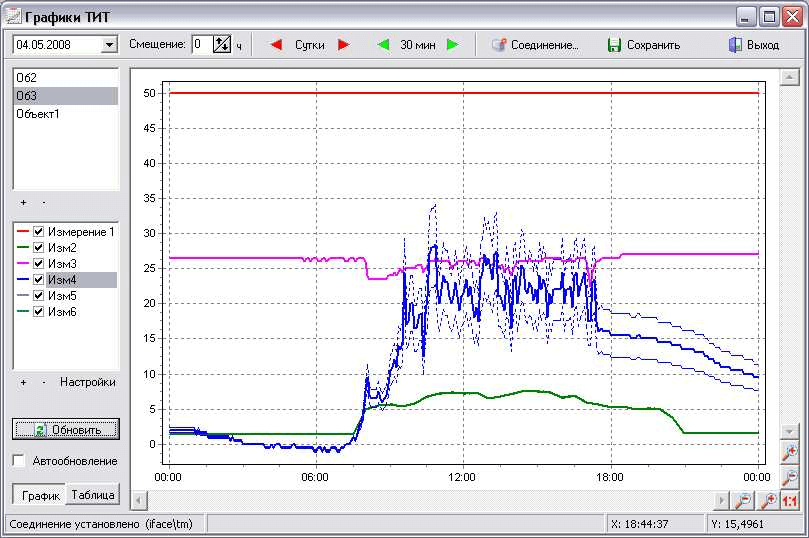
Task: Zoom in vertically with right-side plus magnifier
Action: (x=789, y=454)
